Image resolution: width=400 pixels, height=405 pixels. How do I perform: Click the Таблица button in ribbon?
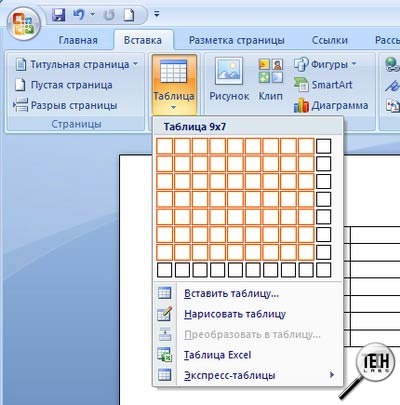(x=174, y=84)
